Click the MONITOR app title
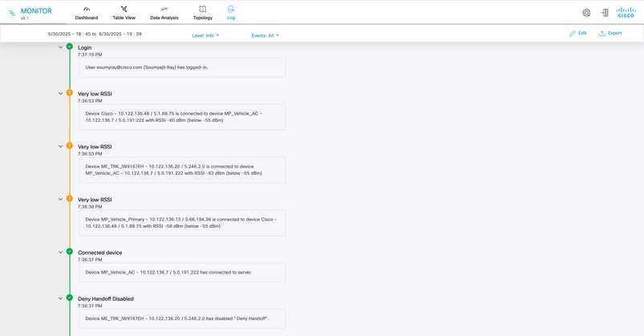 [36, 11]
